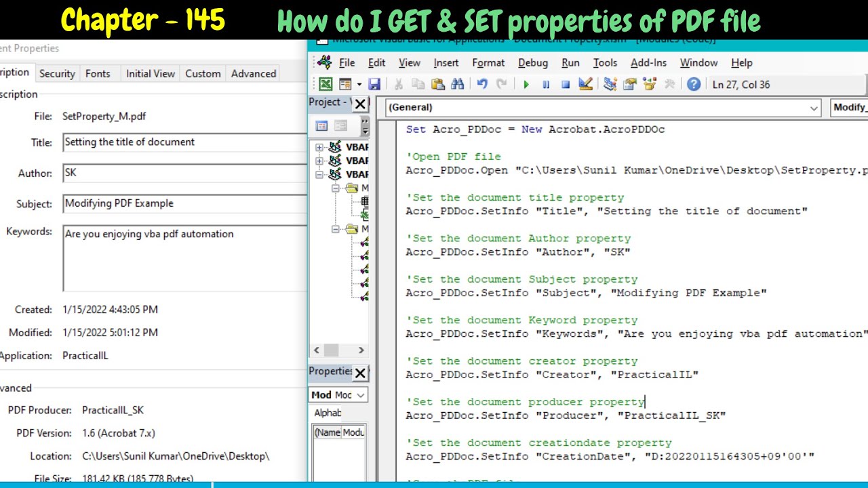This screenshot has width=868, height=488.
Task: Open the Insert menu
Action: (x=446, y=62)
